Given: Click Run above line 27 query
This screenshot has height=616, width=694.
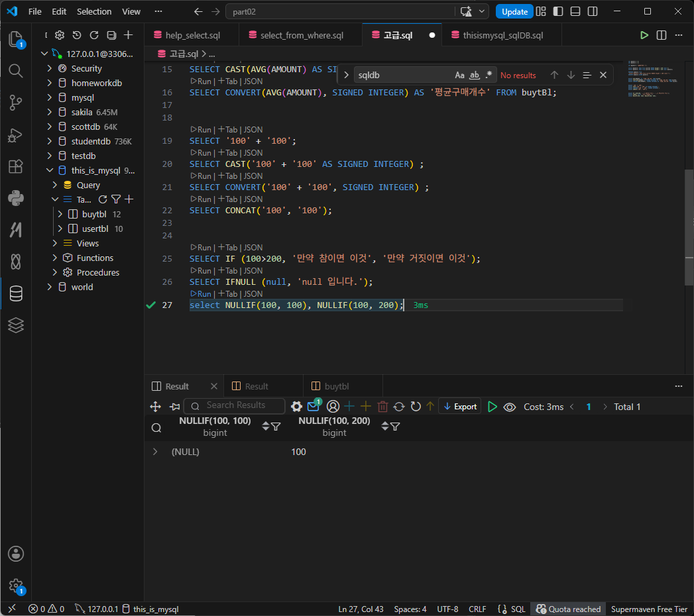Looking at the screenshot, I should coord(202,293).
